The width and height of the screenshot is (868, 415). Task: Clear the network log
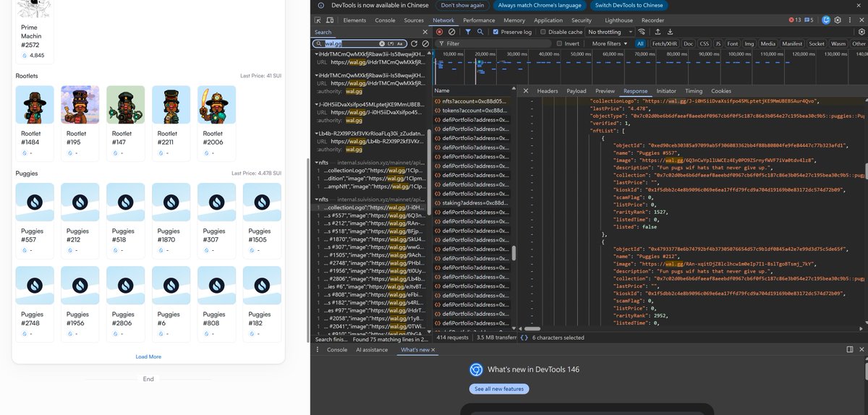451,32
